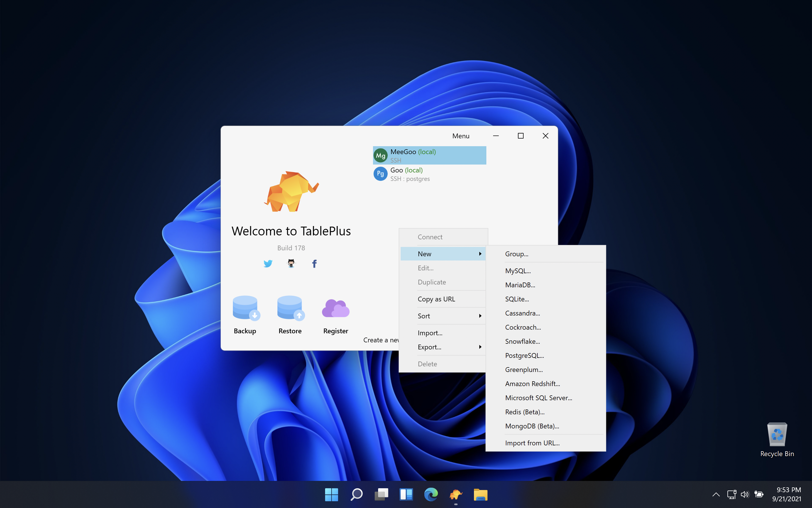Click the MeeGoo Mg avatar icon

point(381,155)
